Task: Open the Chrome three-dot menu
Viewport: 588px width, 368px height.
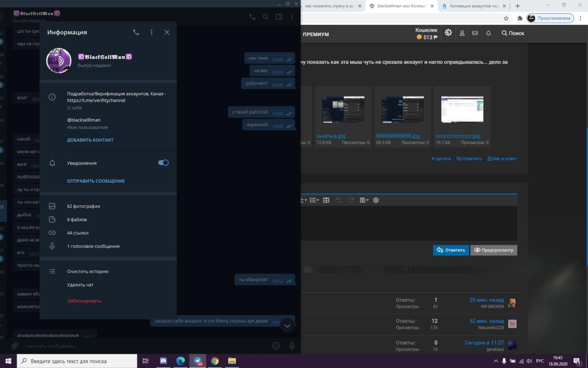Action: [x=581, y=18]
